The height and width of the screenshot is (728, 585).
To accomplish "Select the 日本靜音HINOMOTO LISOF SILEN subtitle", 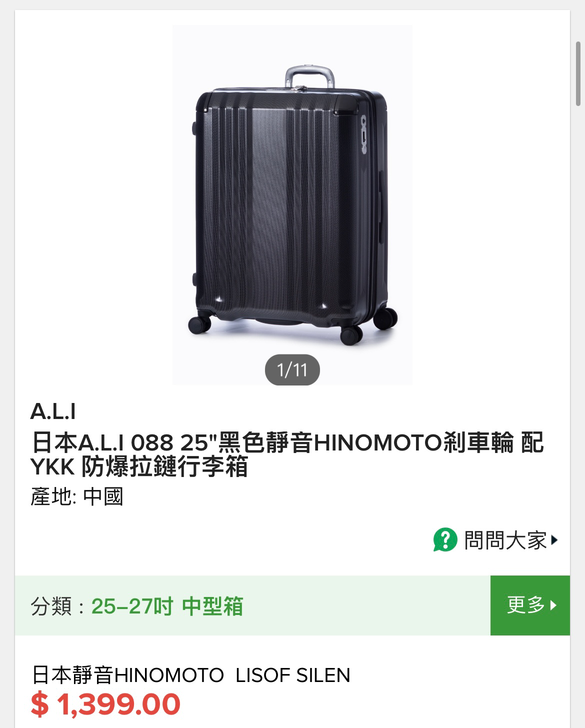I will 190,675.
